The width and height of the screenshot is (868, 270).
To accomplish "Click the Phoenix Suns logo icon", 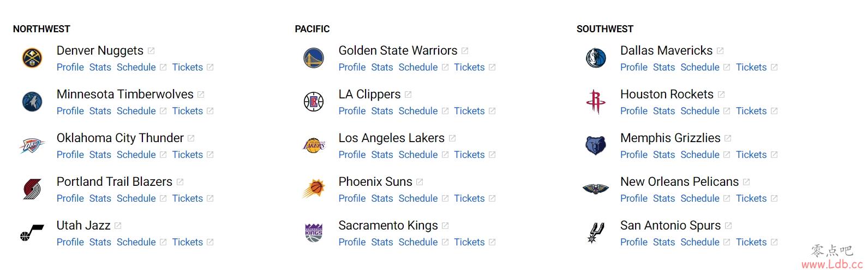I will [x=314, y=189].
